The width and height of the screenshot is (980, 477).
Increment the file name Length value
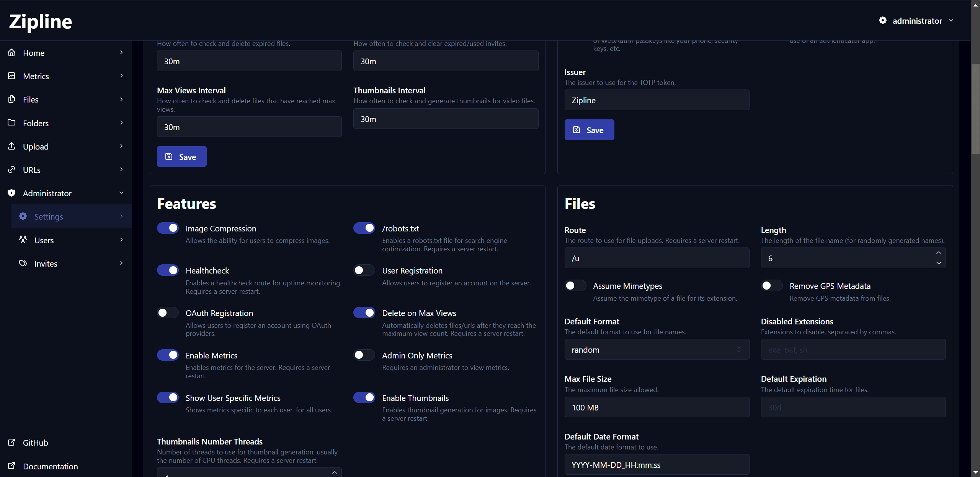click(x=938, y=253)
